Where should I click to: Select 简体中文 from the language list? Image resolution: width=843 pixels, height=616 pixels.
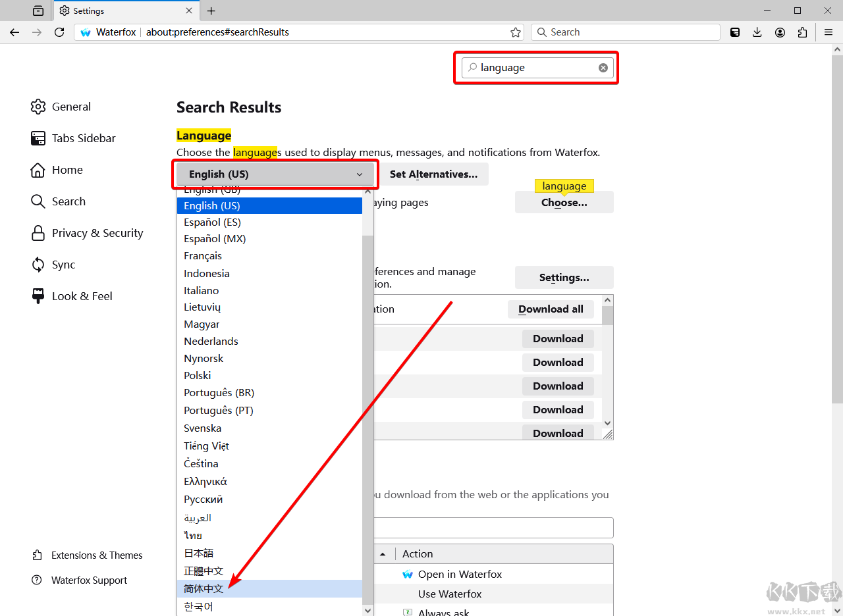point(204,588)
